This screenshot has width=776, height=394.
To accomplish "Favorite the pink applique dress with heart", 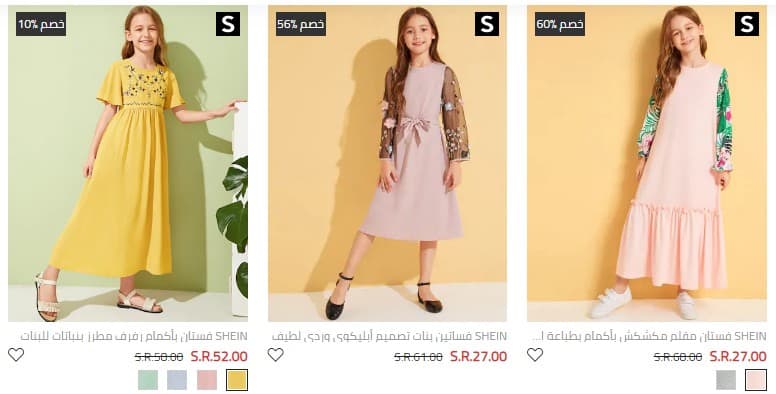I will click(275, 354).
